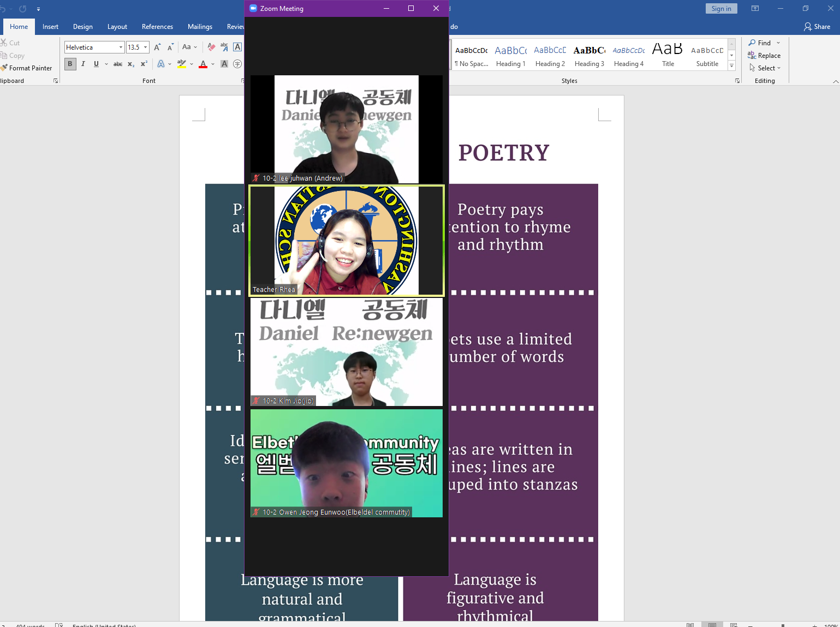Click muted mic icon beside Owen Jeong
The height and width of the screenshot is (627, 840).
click(256, 512)
